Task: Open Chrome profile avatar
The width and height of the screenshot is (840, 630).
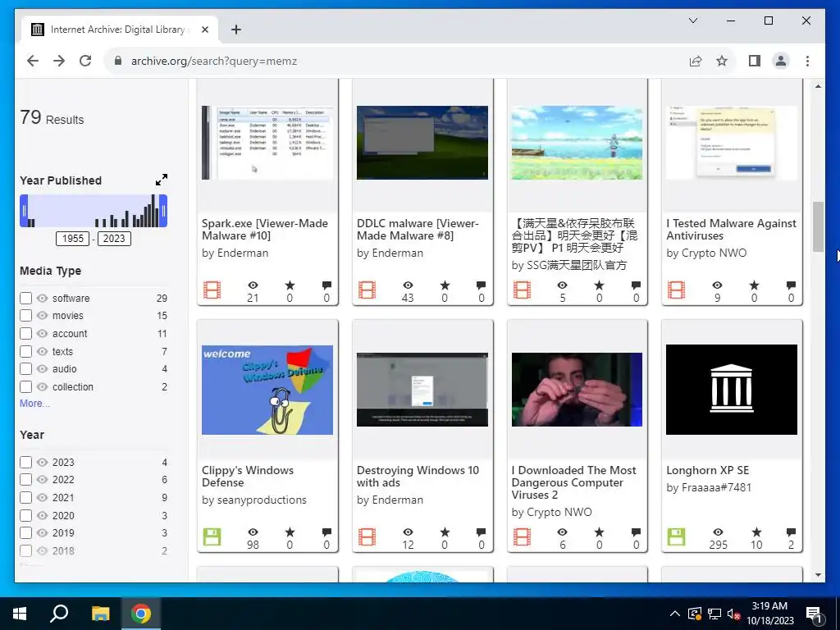Action: coord(781,61)
